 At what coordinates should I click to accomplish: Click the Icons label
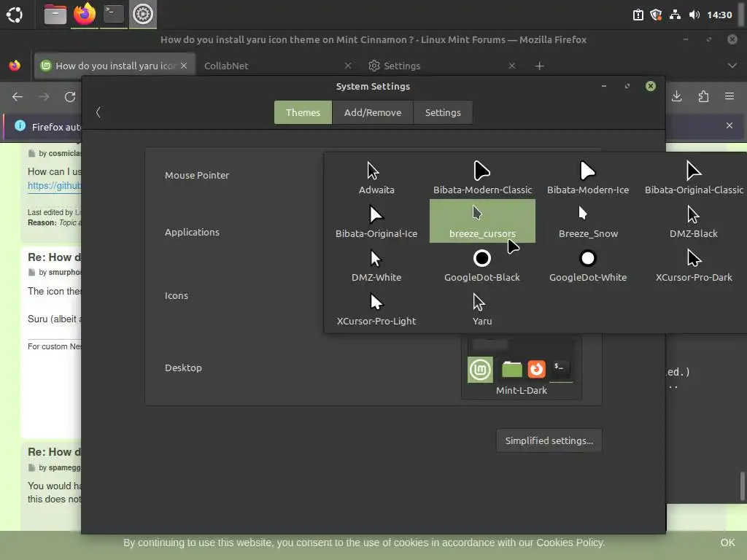point(177,296)
